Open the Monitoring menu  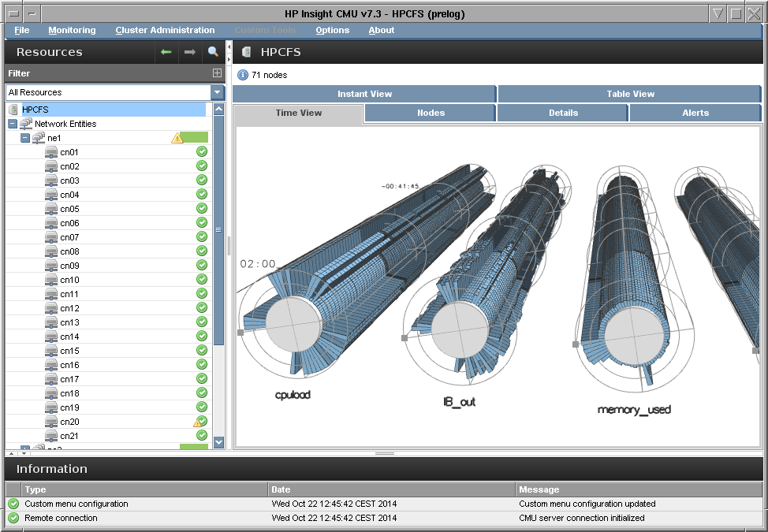[72, 30]
